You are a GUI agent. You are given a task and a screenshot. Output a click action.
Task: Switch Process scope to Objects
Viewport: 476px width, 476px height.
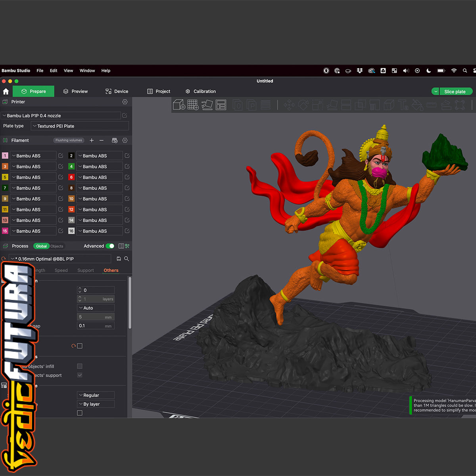(57, 246)
